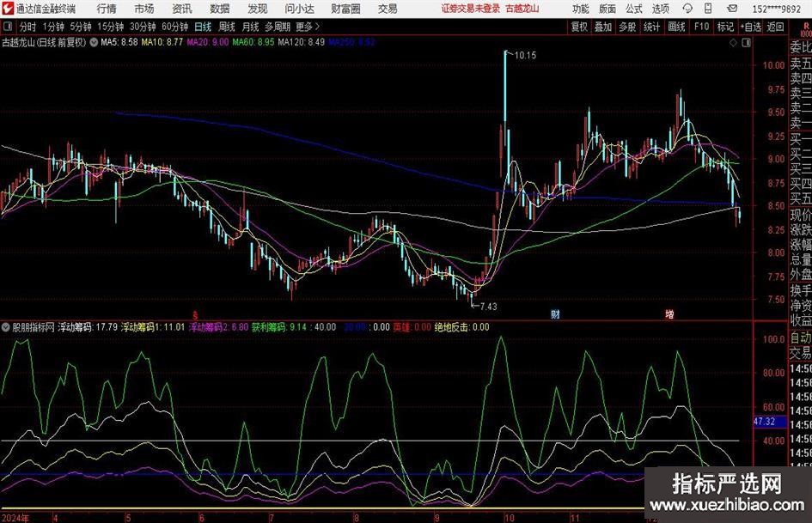This screenshot has width=812, height=523.
Task: Click the 增 marker on chart
Action: [x=669, y=314]
